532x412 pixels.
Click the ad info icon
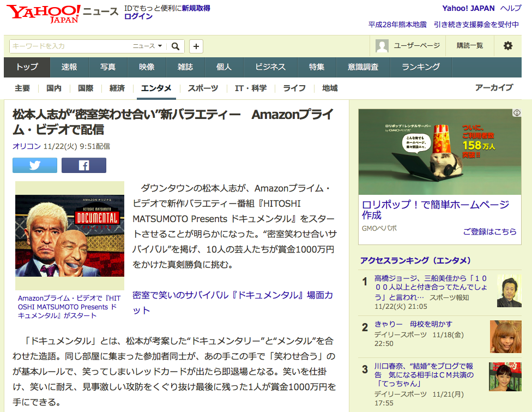(516, 113)
